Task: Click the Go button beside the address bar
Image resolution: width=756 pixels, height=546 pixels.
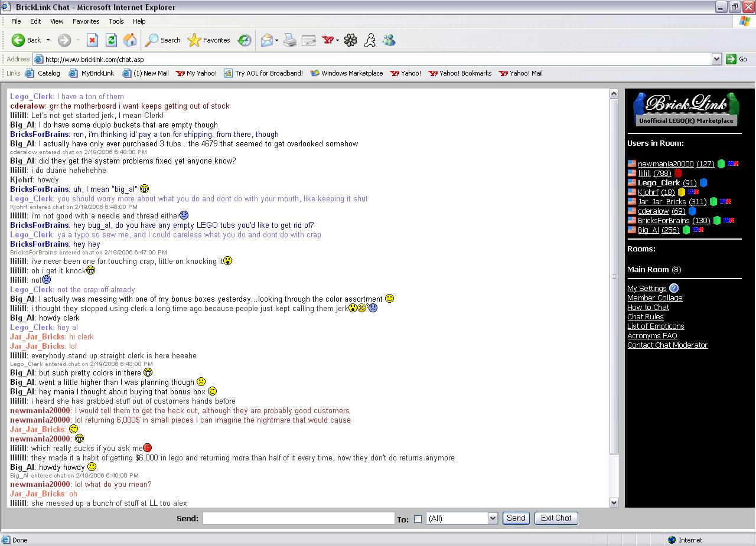Action: pos(737,59)
